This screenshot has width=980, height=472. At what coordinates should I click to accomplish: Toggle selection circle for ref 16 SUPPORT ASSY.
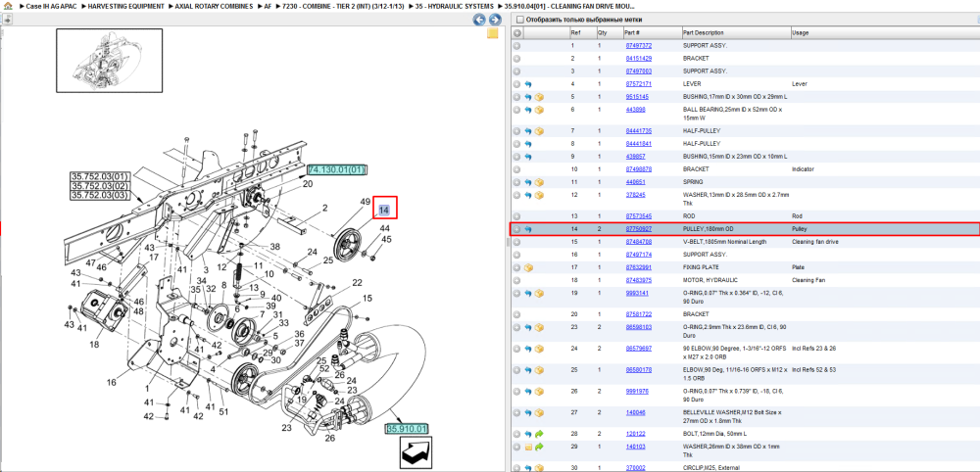[x=516, y=255]
